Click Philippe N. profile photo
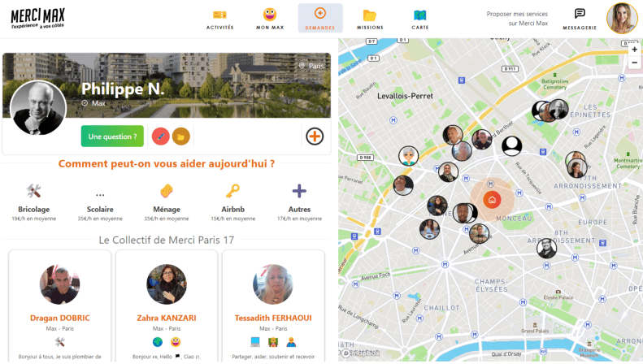Viewport: 643px width, 364px height. [x=37, y=108]
